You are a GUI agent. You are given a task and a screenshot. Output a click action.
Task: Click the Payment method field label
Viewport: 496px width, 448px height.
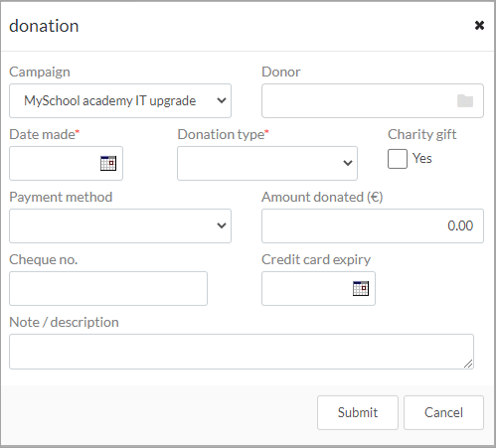(61, 197)
